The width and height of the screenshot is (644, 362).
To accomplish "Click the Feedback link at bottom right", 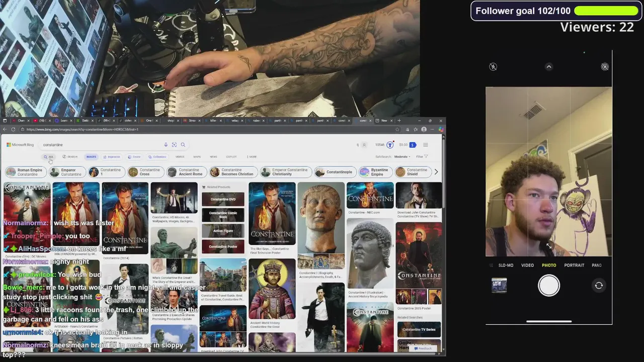I will tap(423, 348).
